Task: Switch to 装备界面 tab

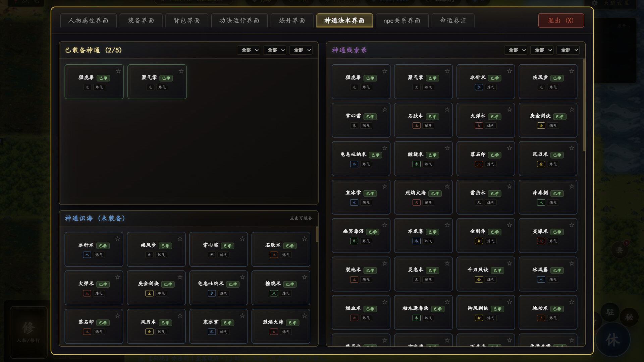Action: pyautogui.click(x=141, y=20)
